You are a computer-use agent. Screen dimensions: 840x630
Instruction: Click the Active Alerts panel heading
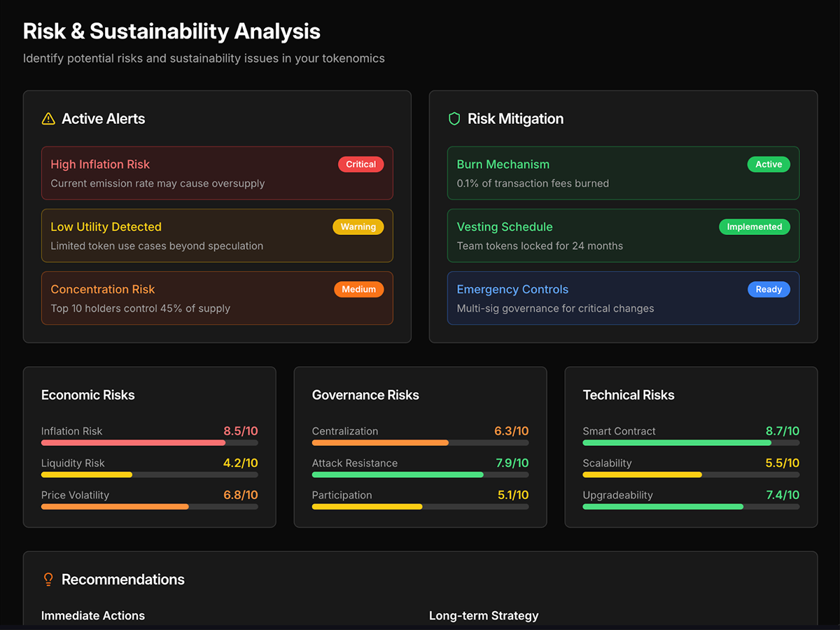pos(104,119)
